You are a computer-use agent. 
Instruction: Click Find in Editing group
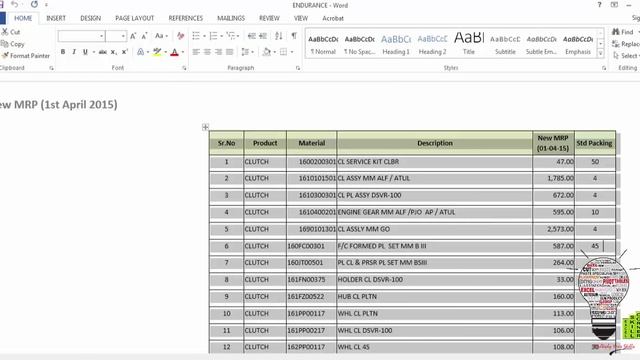tap(623, 32)
